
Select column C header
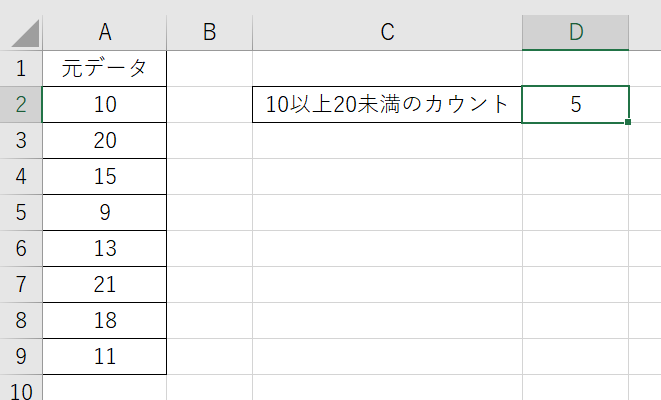click(387, 32)
